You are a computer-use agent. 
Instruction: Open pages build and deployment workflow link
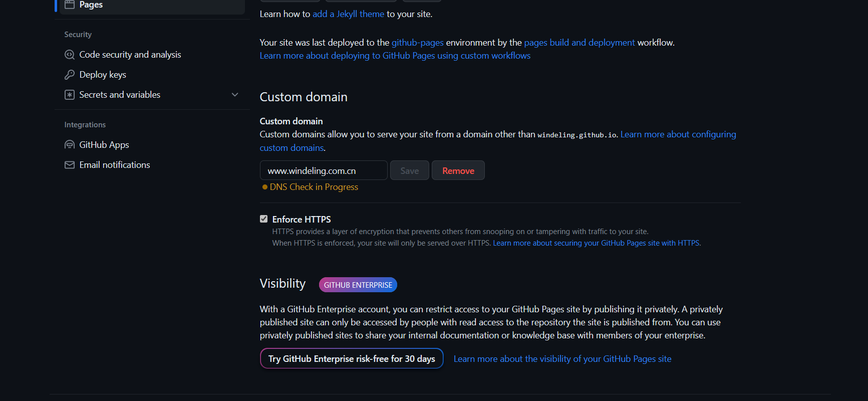[x=579, y=43]
